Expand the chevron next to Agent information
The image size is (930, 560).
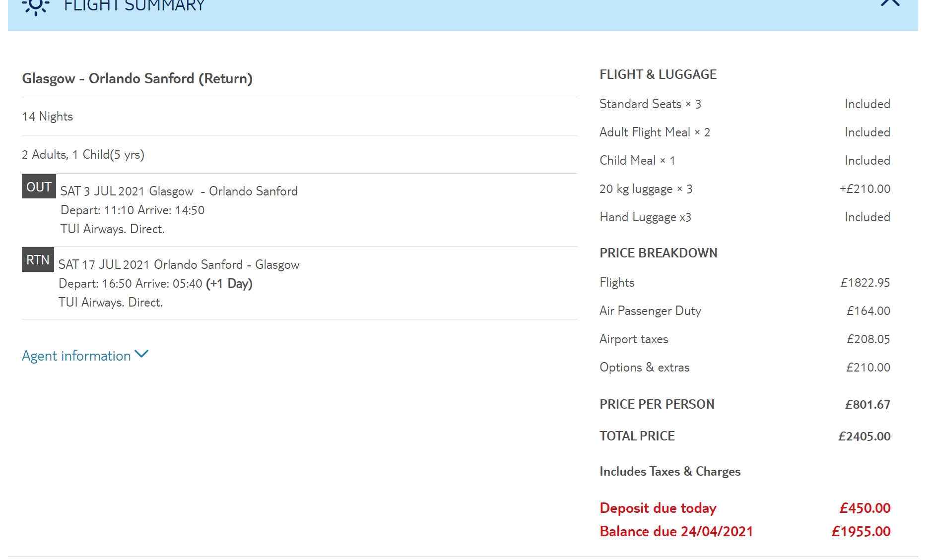(141, 354)
